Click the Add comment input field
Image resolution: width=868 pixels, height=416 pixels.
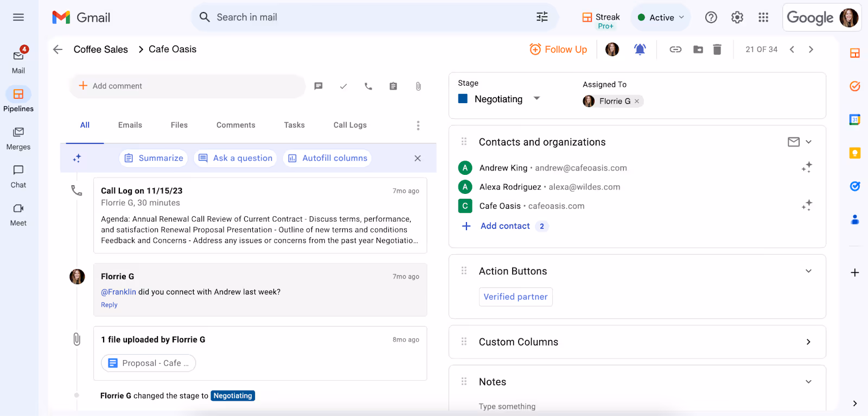[187, 86]
